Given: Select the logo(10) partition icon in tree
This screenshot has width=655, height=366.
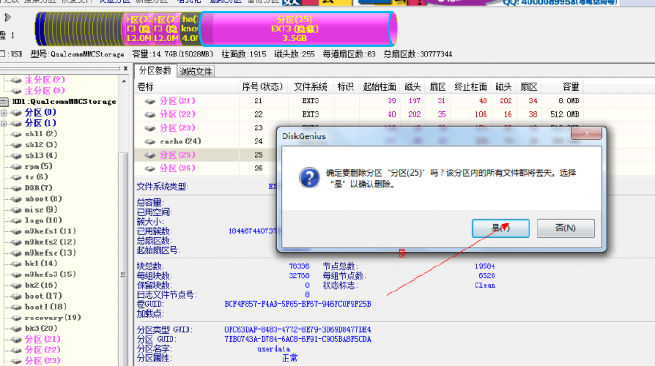Looking at the screenshot, I should point(16,221).
